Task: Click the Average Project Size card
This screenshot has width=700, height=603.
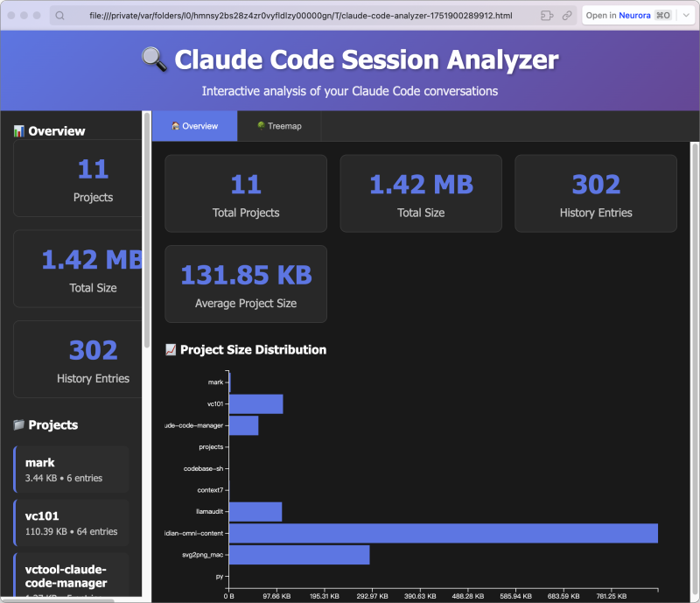Action: tap(246, 284)
